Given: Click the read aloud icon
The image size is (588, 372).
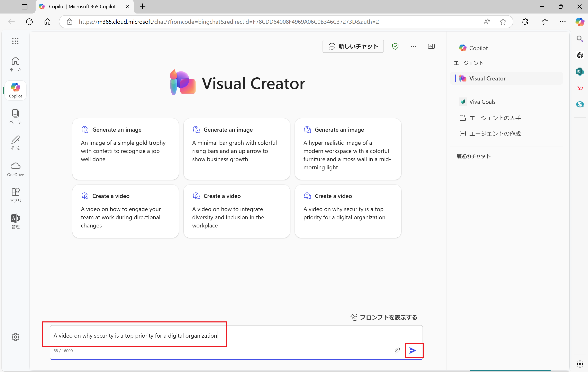Looking at the screenshot, I should click(487, 22).
